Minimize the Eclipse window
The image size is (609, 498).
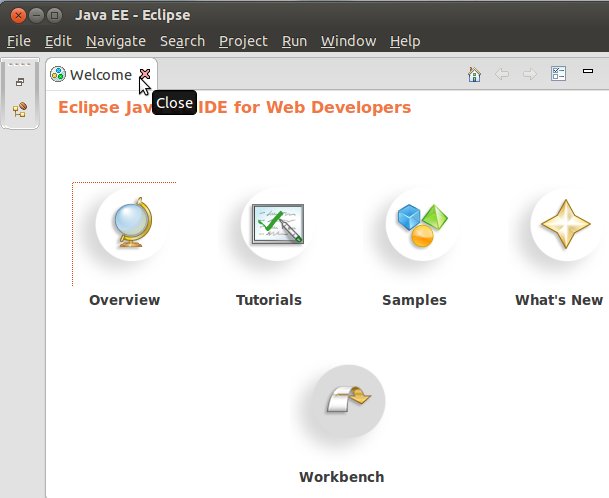tap(36, 15)
